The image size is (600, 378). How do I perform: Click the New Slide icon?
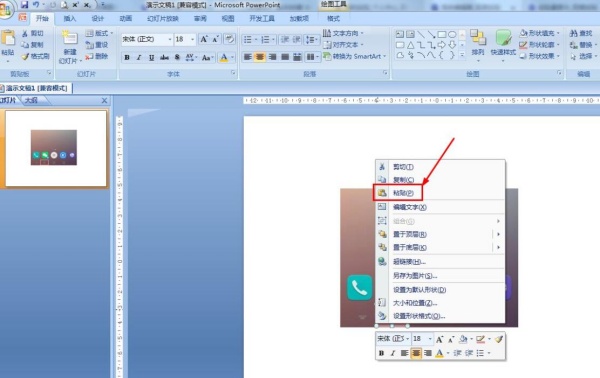pyautogui.click(x=70, y=38)
